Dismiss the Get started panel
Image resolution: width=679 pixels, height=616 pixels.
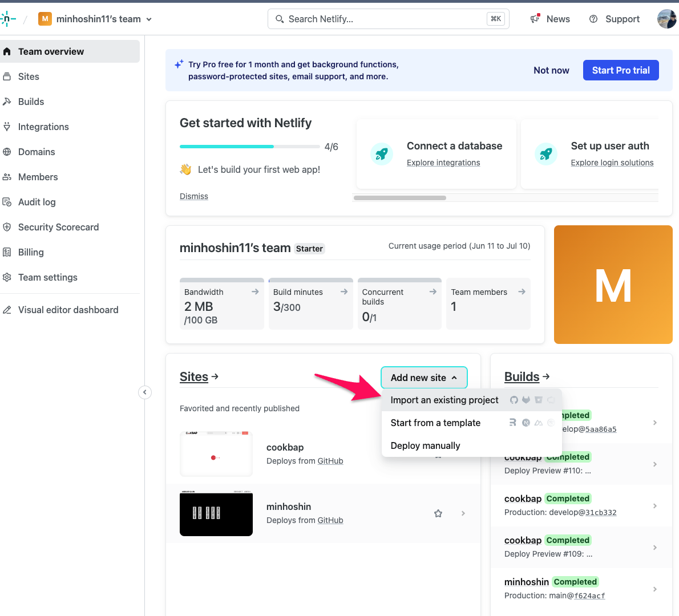coord(194,197)
